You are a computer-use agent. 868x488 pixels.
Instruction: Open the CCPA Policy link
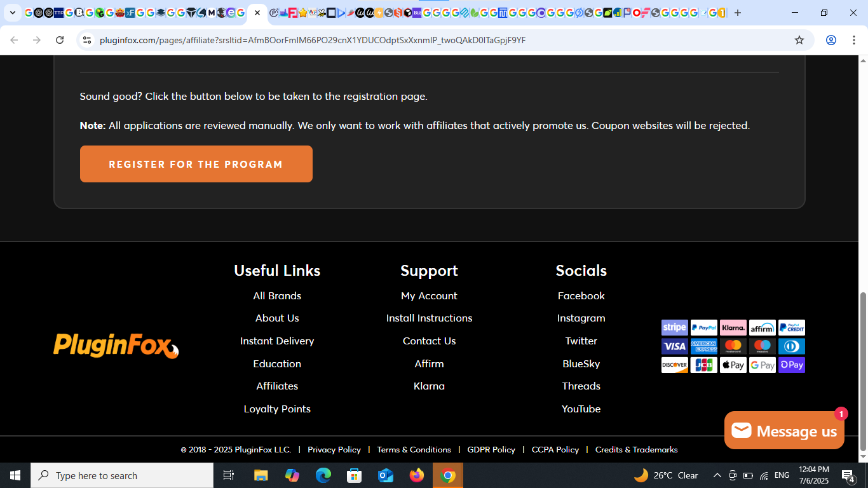pyautogui.click(x=555, y=450)
